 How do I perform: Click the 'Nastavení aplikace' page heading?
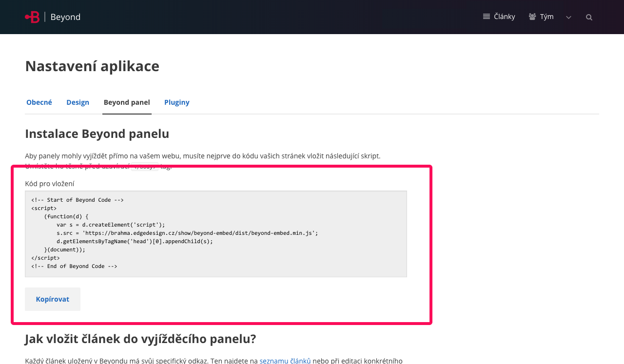92,66
